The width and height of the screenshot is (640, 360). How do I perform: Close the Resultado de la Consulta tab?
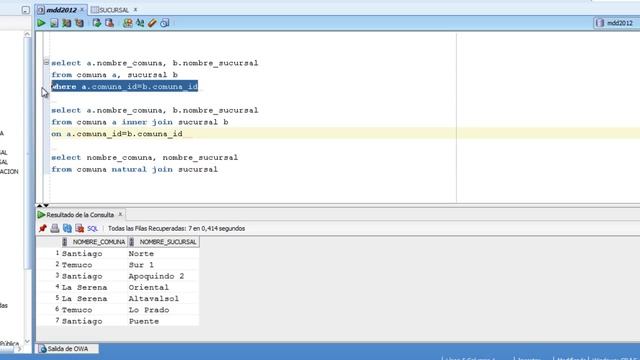pyautogui.click(x=120, y=214)
